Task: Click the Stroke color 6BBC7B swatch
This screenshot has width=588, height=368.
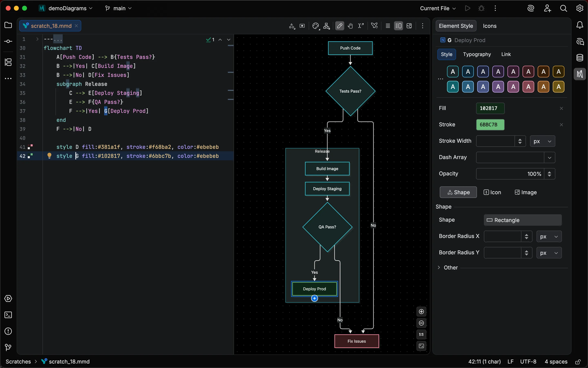Action: (x=490, y=125)
